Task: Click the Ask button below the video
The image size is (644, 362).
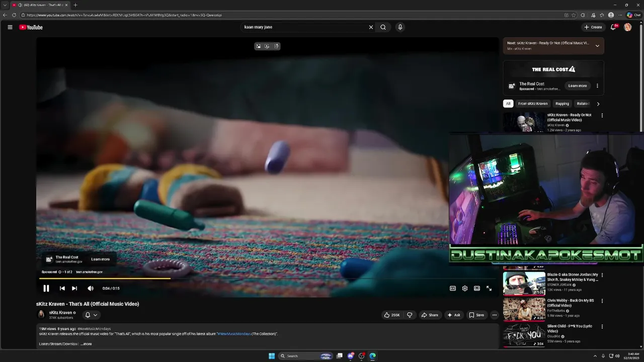Action: click(x=453, y=315)
